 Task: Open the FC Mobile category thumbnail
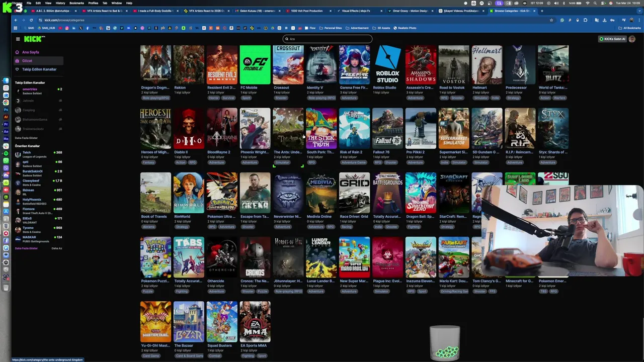coord(255,65)
